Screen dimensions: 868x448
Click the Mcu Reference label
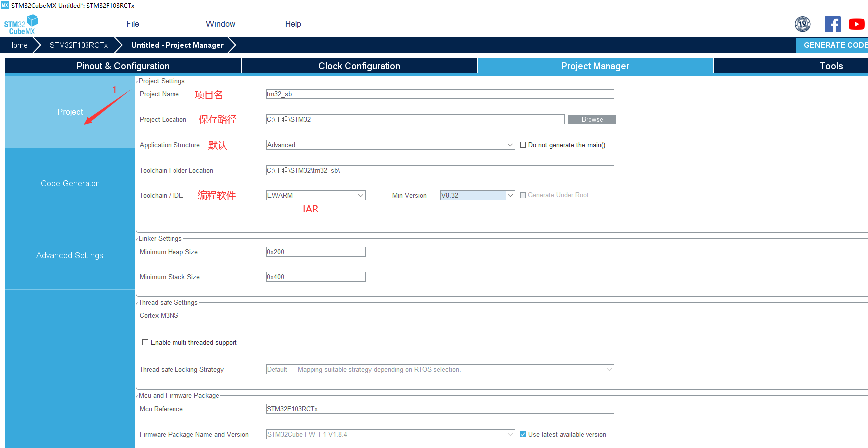click(x=161, y=409)
